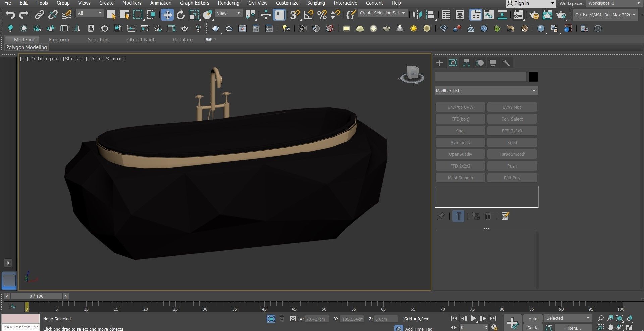
Task: Open the Curve Editor icon
Action: click(489, 15)
